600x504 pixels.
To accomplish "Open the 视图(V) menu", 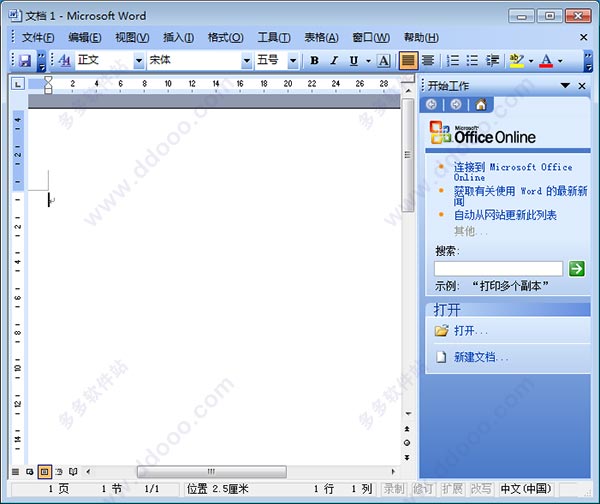I will click(132, 38).
